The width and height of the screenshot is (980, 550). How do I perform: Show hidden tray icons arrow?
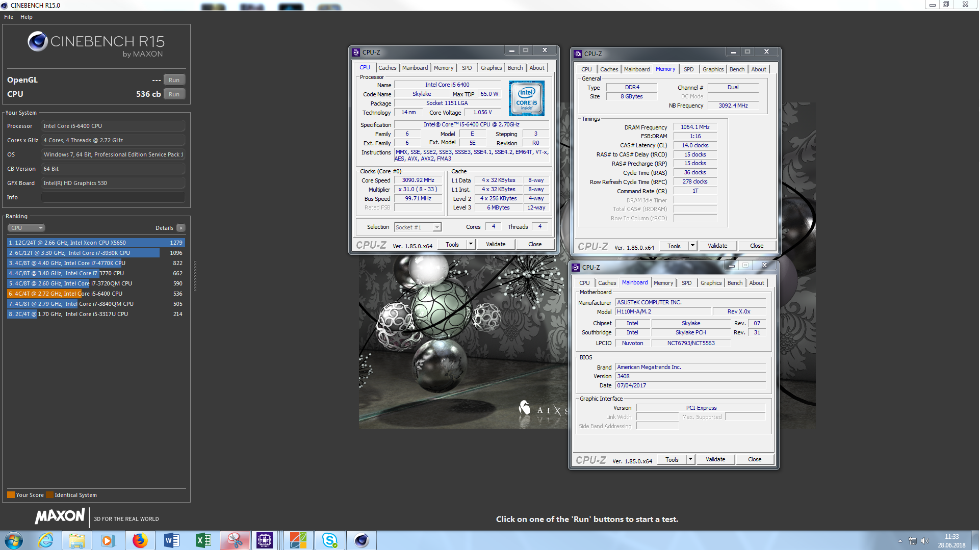[x=900, y=541]
